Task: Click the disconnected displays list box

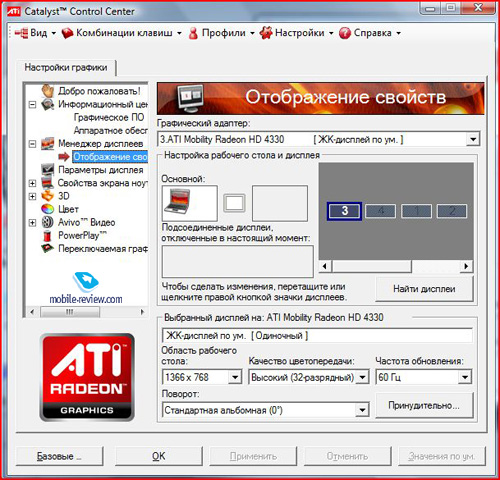Action: click(238, 262)
